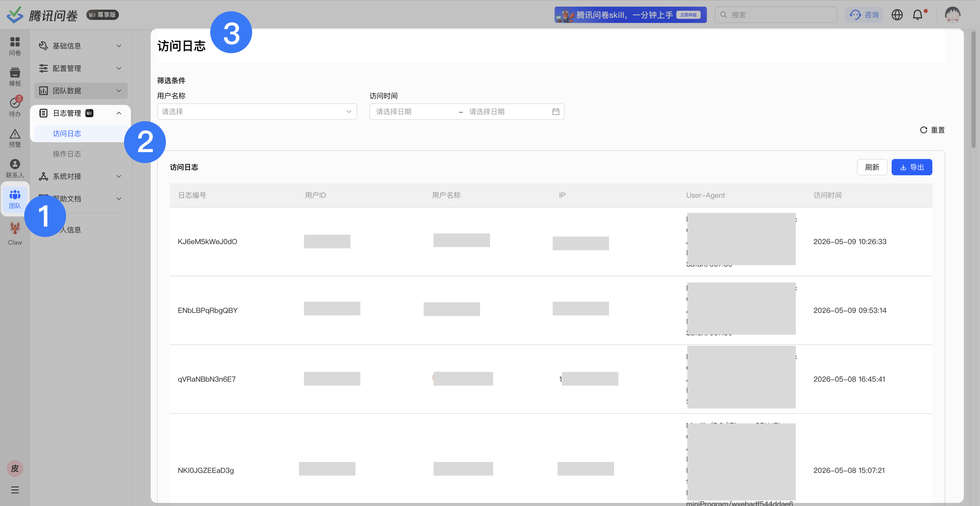Screen dimensions: 980x506
Task: Open the 问卷 section in left rail
Action: [15, 46]
